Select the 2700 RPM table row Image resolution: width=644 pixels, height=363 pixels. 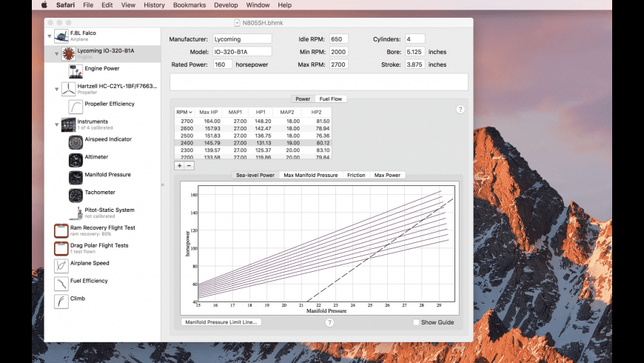(253, 121)
